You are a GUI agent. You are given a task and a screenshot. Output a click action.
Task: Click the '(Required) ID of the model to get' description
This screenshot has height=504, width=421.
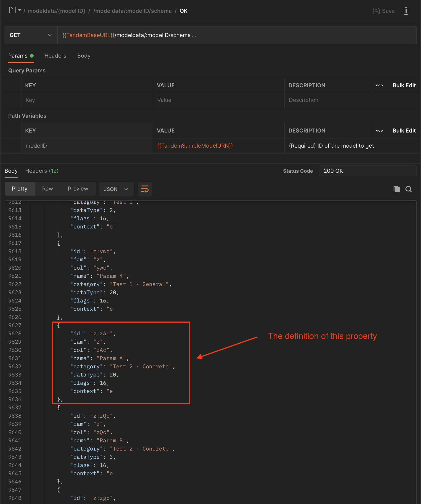point(331,146)
